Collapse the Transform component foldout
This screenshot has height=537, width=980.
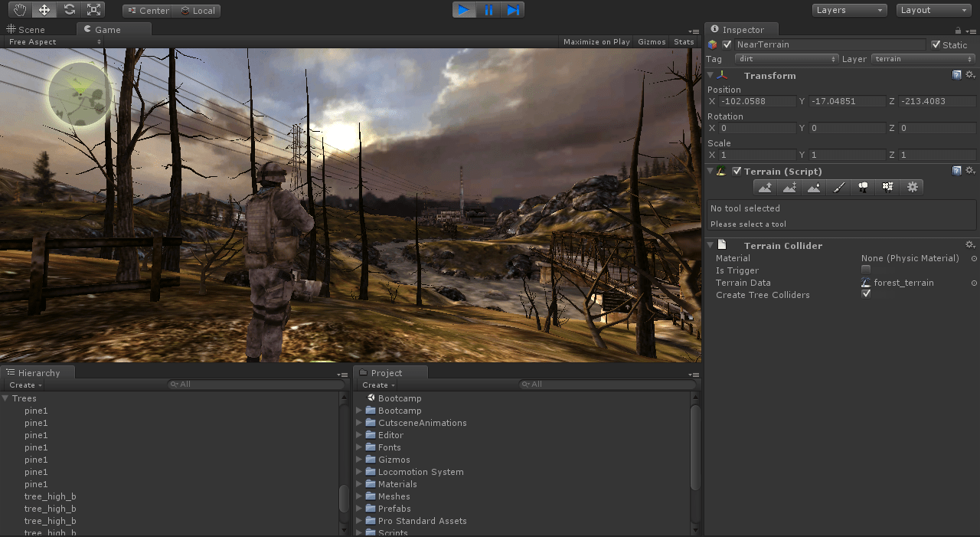710,75
